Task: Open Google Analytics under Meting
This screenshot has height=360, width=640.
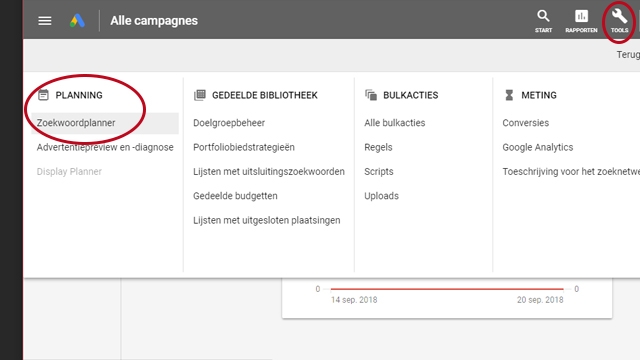Action: click(x=538, y=147)
